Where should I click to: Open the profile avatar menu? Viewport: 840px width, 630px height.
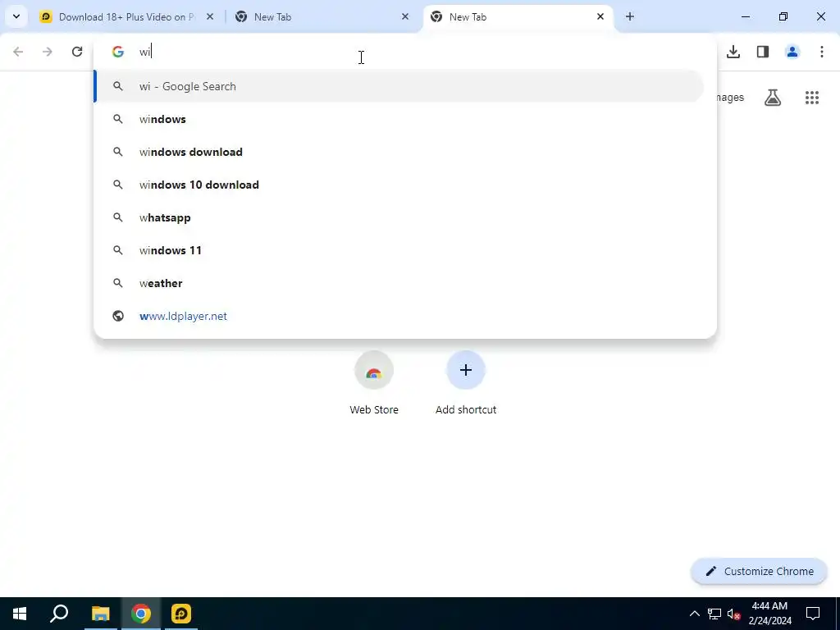[x=792, y=52]
